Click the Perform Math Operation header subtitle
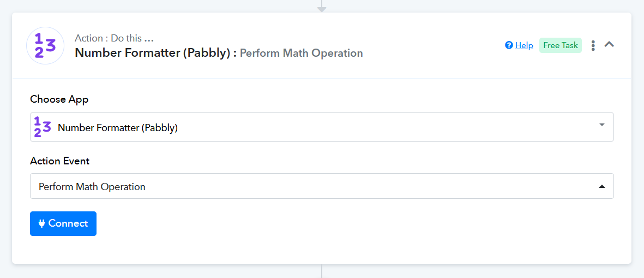Image resolution: width=644 pixels, height=278 pixels. 301,53
